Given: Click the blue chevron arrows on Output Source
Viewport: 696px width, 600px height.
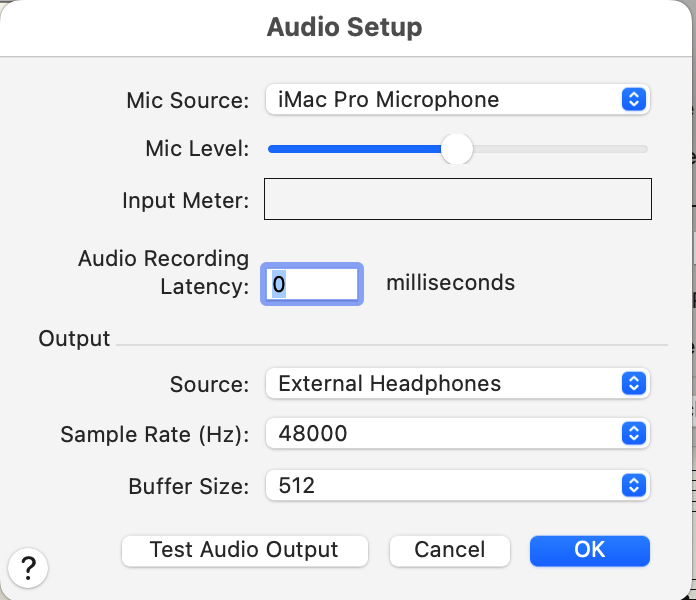Looking at the screenshot, I should pyautogui.click(x=632, y=383).
